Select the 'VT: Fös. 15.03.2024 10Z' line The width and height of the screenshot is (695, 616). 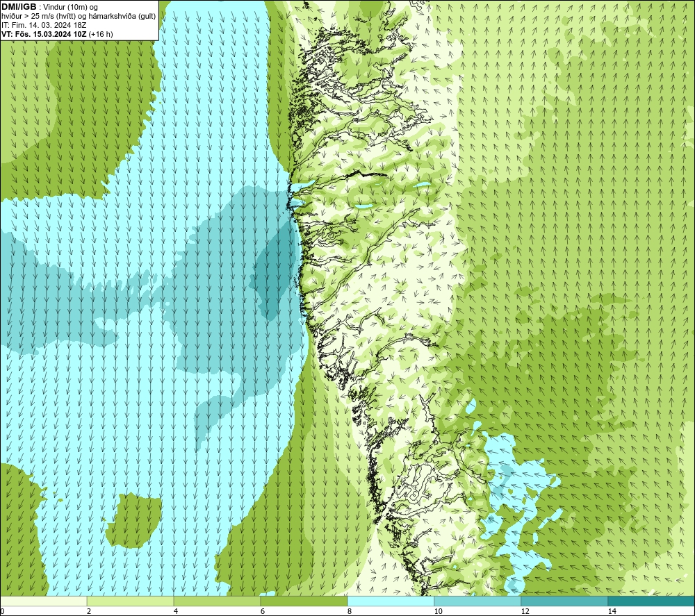(57, 34)
